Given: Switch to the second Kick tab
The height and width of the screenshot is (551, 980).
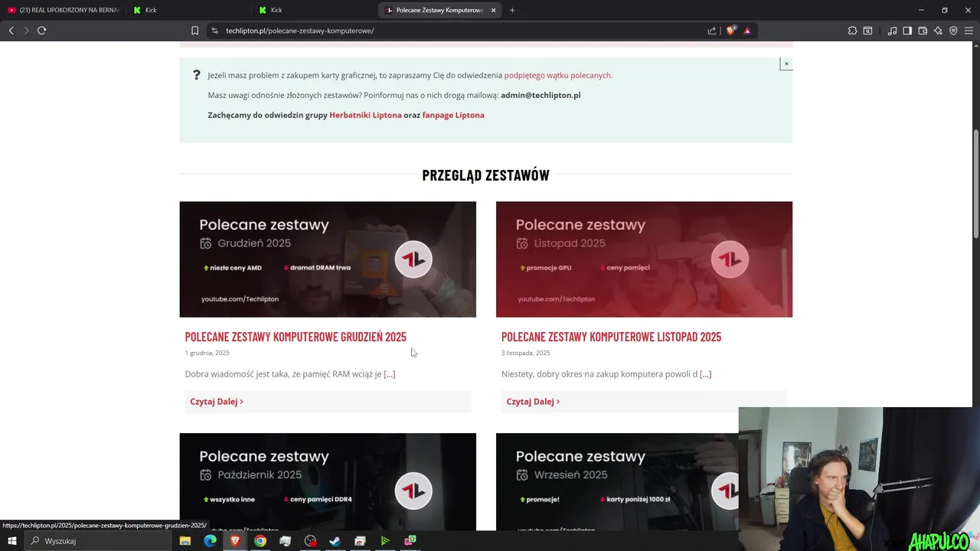Looking at the screenshot, I should point(314,10).
